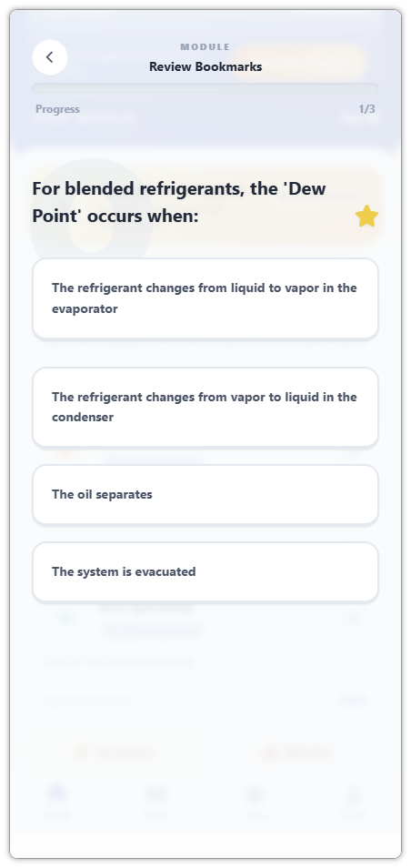Toggle the gold star next to the question
Viewport: 411px width, 868px height.
coord(366,216)
